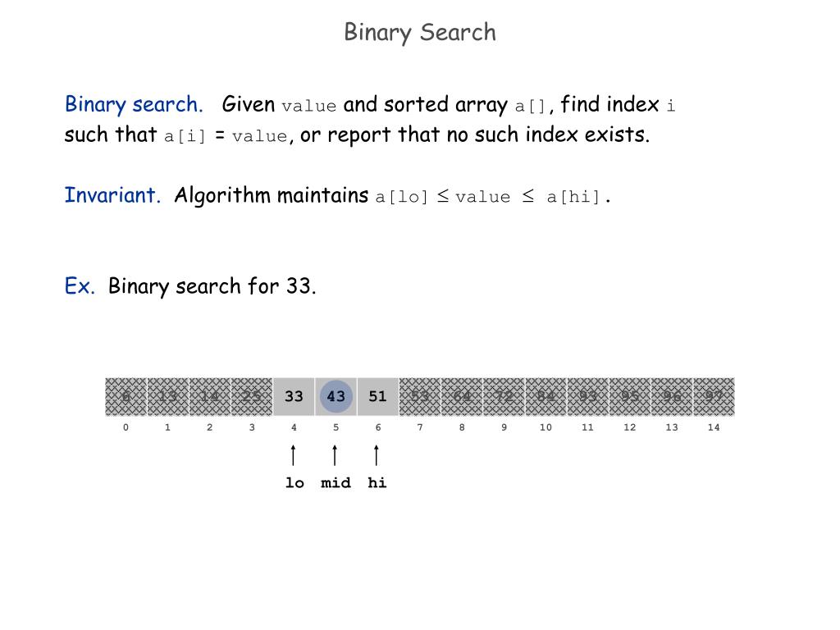Screen dimensions: 840x630
Task: Click the highlighted 43 circle at mid
Action: pyautogui.click(x=336, y=396)
